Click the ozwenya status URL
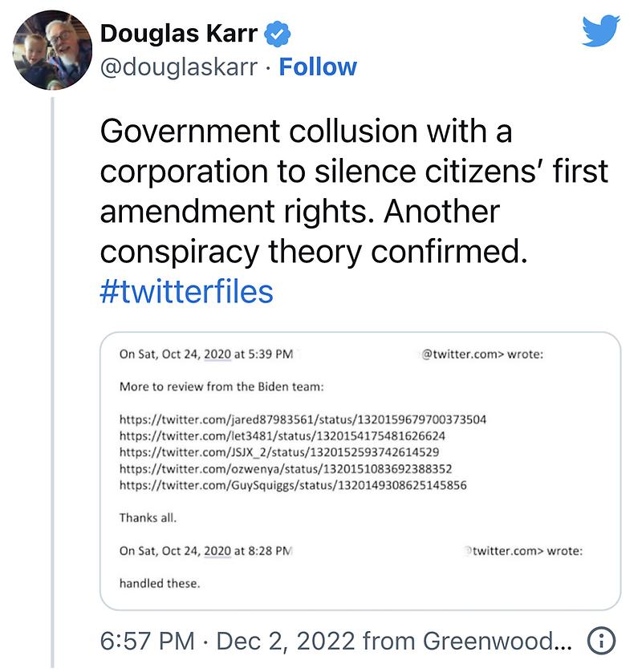This screenshot has height=672, width=642. point(286,468)
